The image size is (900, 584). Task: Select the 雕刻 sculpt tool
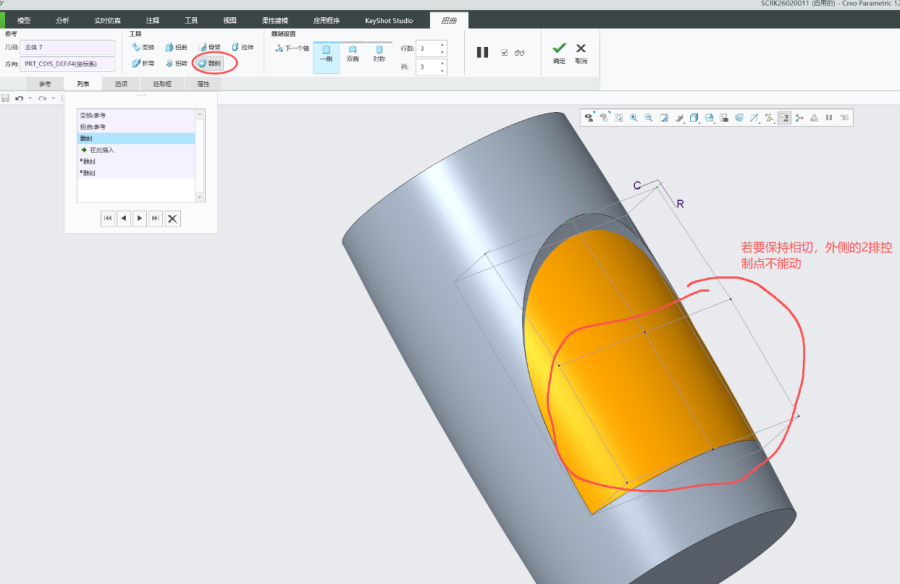click(210, 63)
